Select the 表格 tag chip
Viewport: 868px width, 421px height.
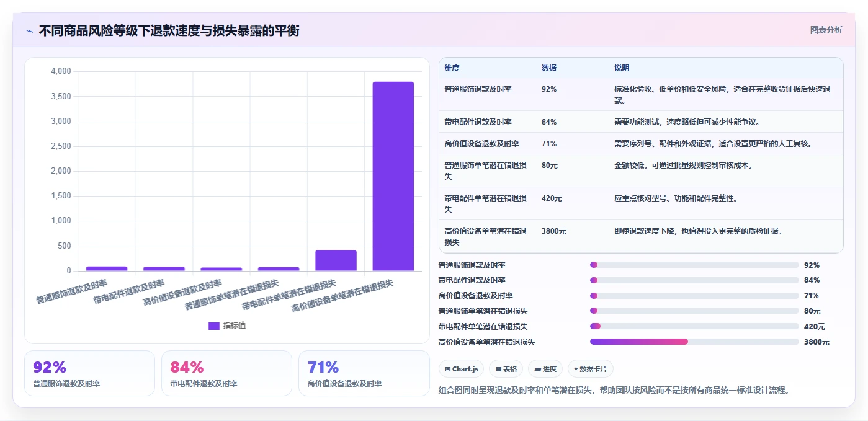506,369
